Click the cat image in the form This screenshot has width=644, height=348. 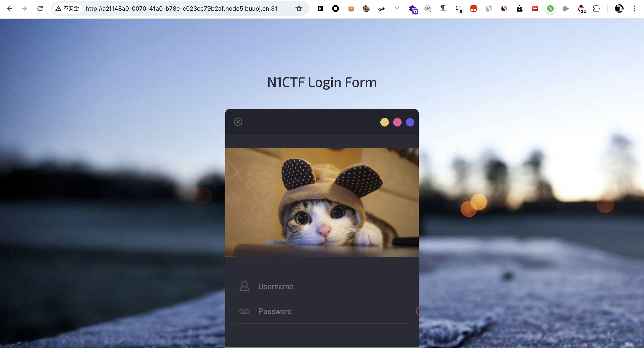[x=322, y=203]
